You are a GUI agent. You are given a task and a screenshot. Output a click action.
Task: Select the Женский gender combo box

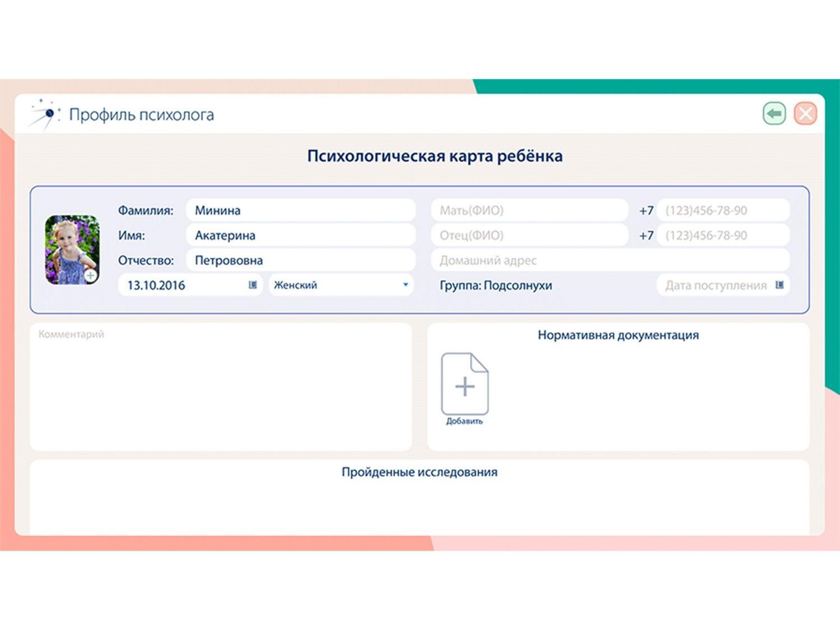pyautogui.click(x=336, y=285)
